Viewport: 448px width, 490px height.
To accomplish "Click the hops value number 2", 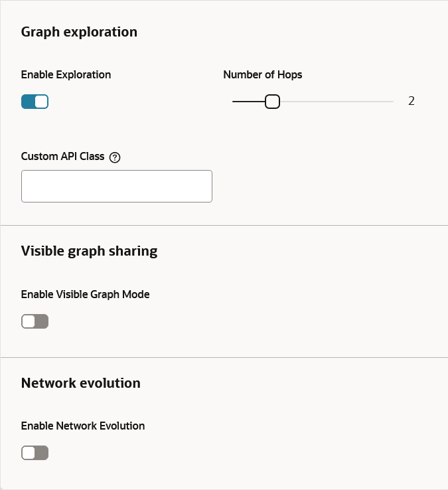I will pos(411,101).
